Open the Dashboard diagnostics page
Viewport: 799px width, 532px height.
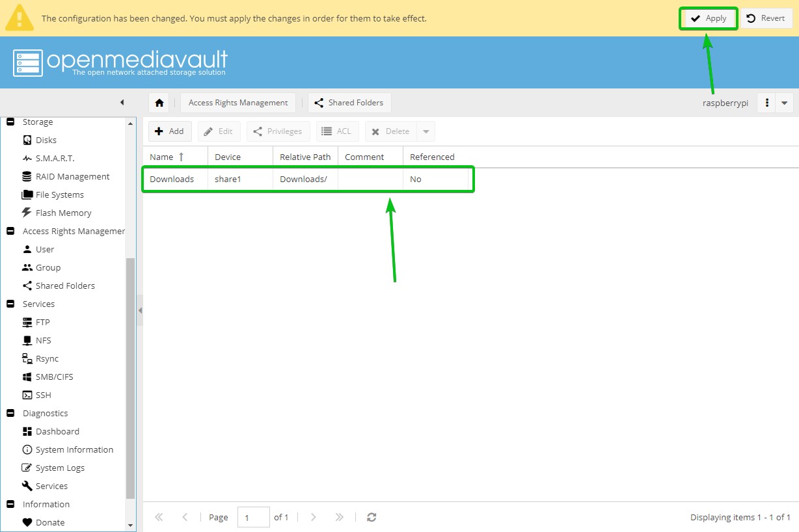tap(57, 431)
